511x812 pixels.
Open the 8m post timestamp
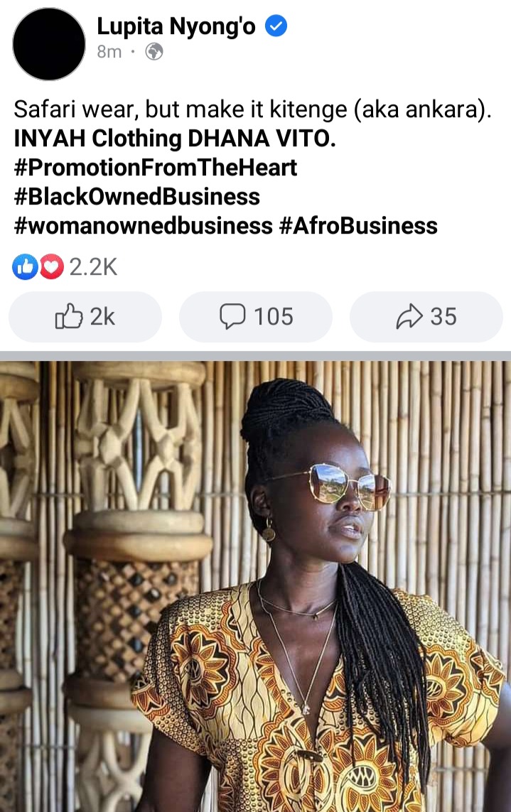[x=109, y=52]
